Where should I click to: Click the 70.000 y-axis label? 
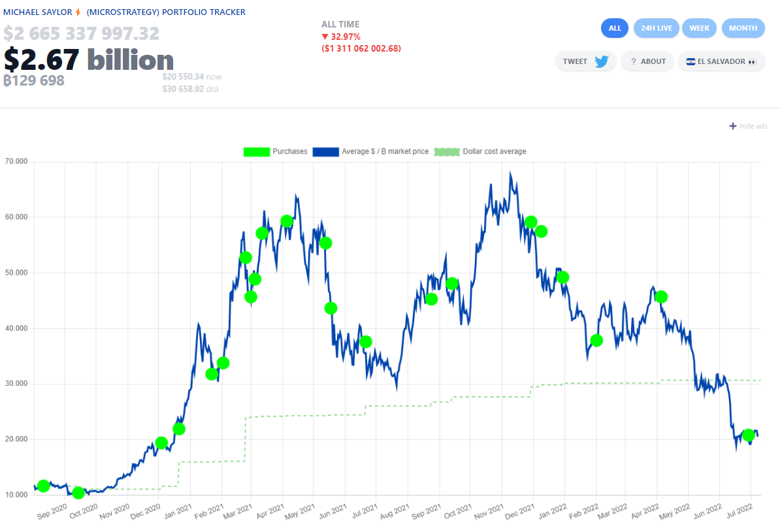(16, 161)
